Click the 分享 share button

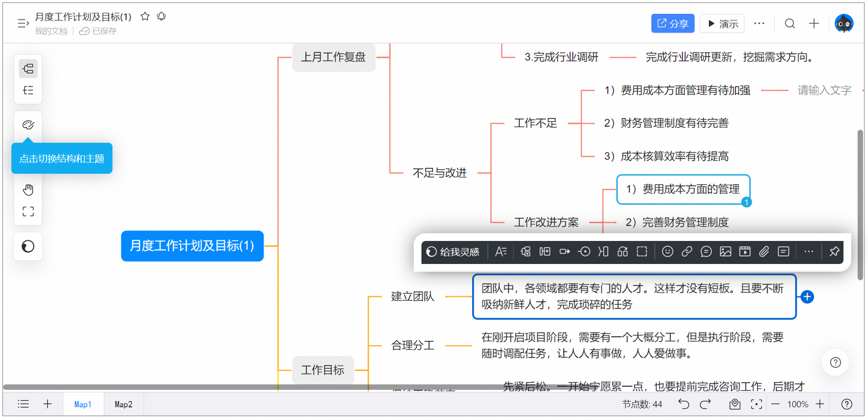[673, 24]
